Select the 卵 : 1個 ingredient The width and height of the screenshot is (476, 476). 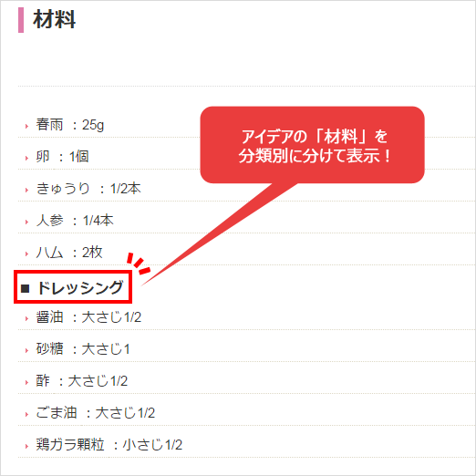62,157
